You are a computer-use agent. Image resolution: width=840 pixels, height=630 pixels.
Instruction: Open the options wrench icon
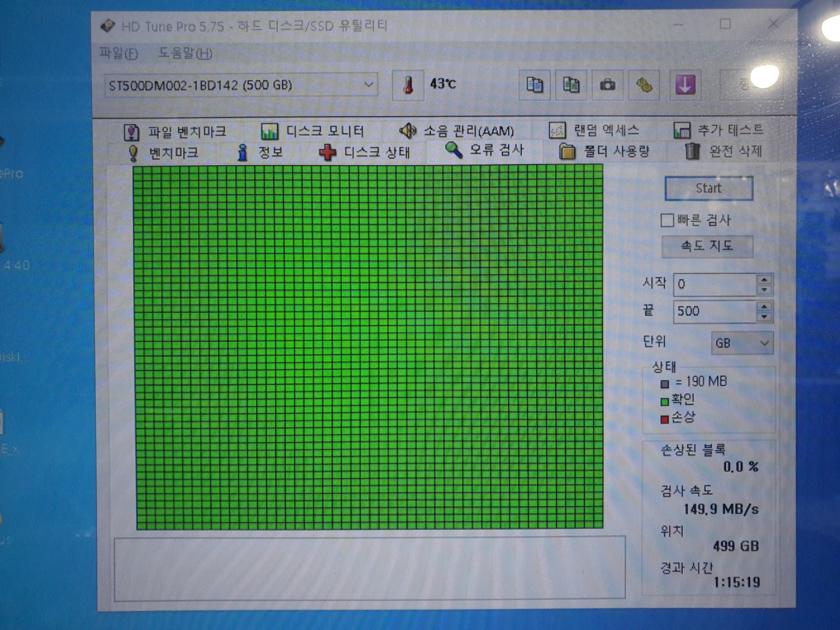pyautogui.click(x=644, y=85)
